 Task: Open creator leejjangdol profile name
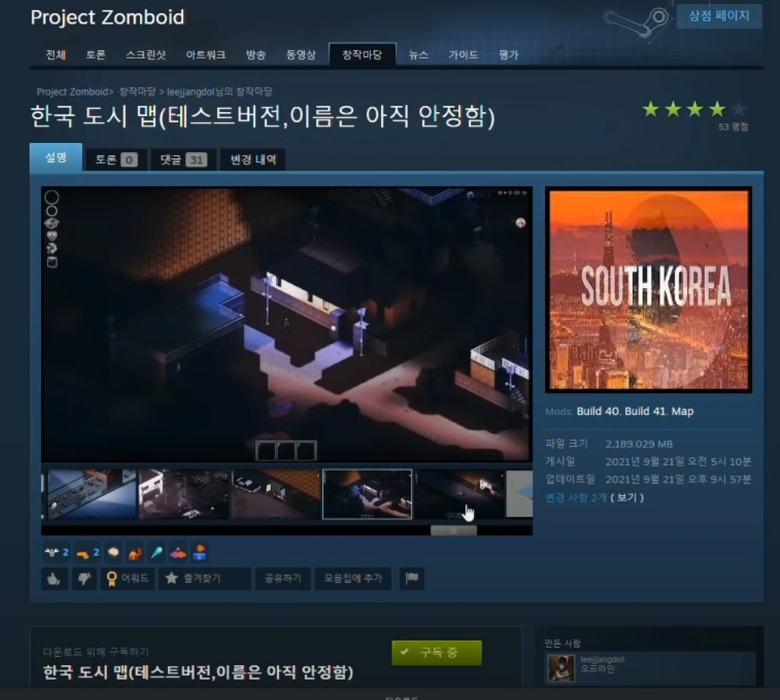602,659
